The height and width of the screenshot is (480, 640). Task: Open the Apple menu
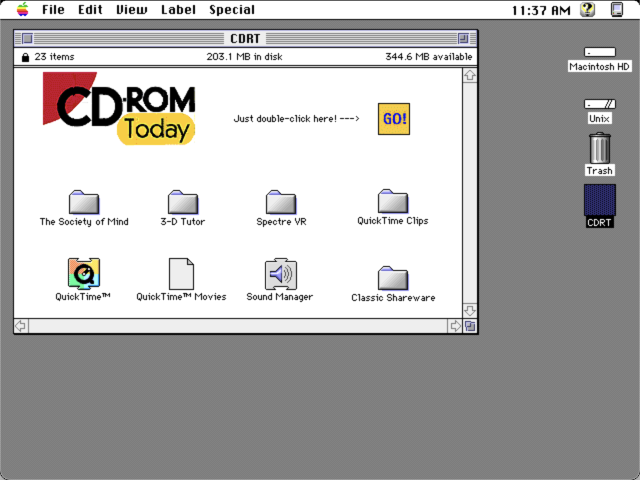click(x=22, y=9)
